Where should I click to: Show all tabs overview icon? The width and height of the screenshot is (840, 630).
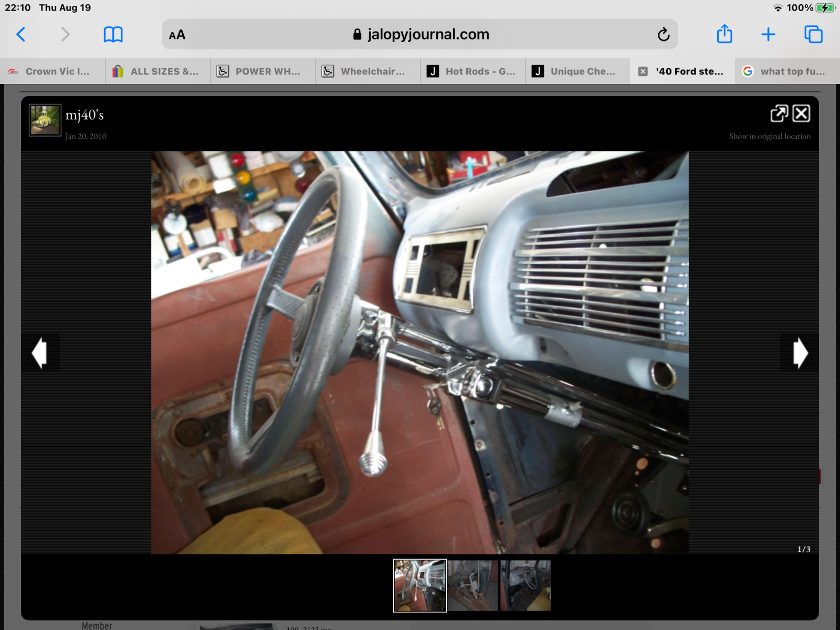click(x=813, y=35)
